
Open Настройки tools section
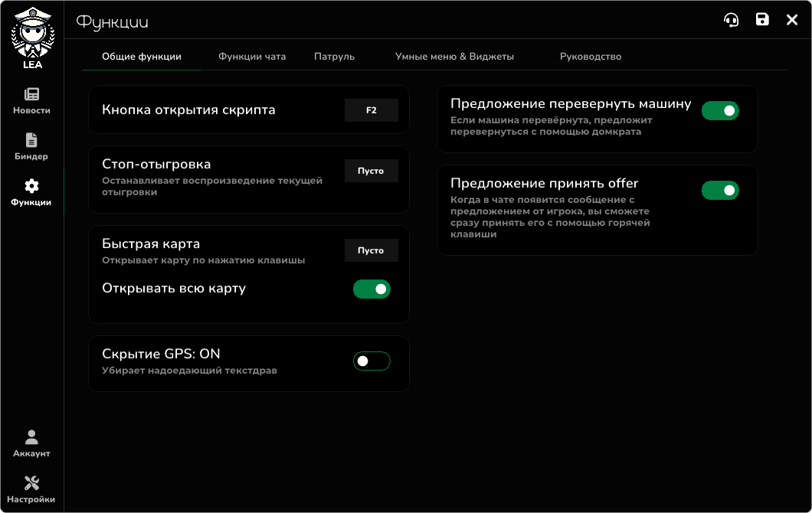[x=31, y=490]
